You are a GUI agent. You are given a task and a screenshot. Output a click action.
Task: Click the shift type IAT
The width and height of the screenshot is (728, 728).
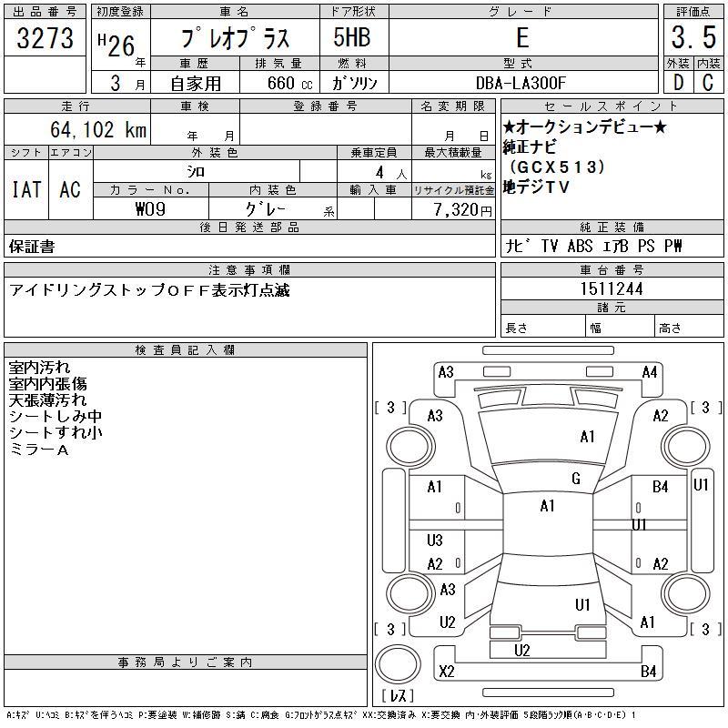pyautogui.click(x=26, y=190)
